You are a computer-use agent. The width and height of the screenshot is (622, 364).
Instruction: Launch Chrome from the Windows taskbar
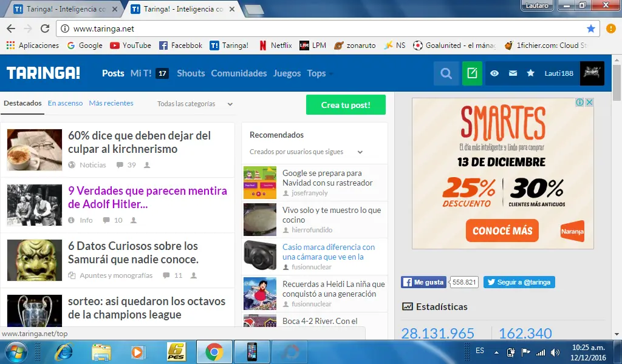click(x=213, y=352)
